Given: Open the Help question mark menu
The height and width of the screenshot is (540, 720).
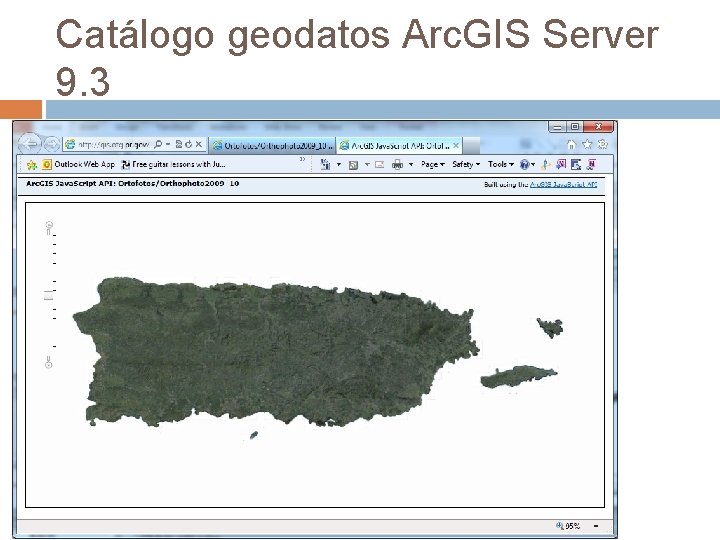Looking at the screenshot, I should point(527,164).
